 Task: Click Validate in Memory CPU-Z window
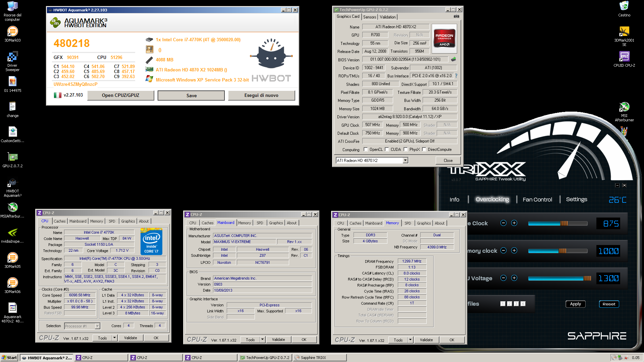426,340
